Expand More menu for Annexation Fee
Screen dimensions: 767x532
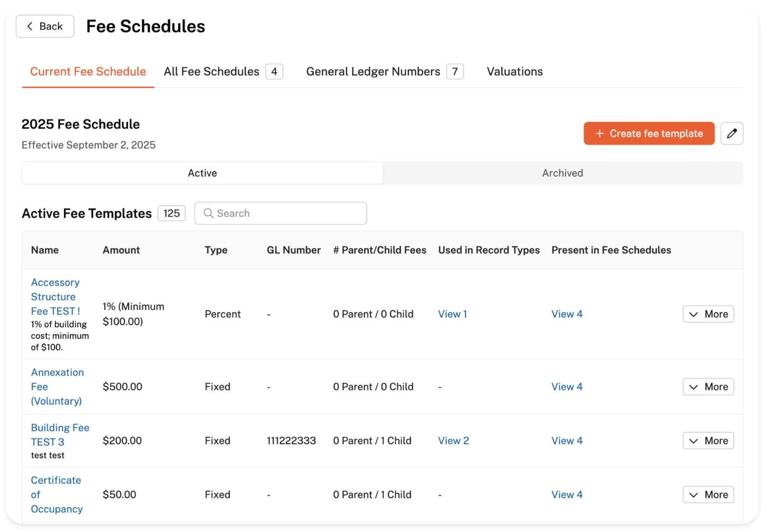[708, 387]
